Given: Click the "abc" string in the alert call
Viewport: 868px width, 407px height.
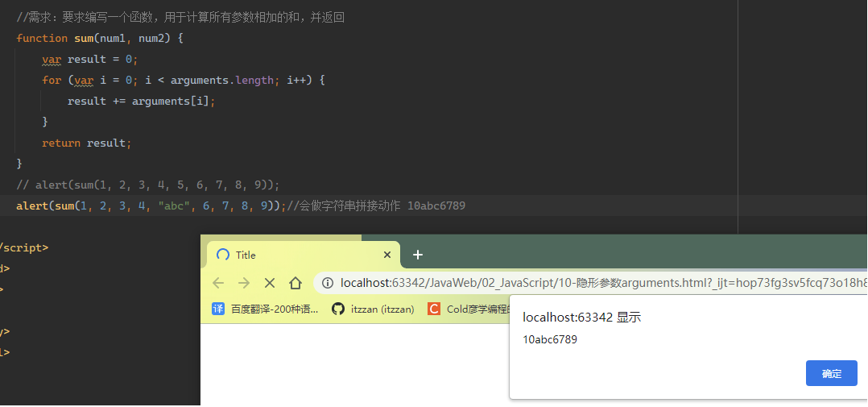Looking at the screenshot, I should tap(175, 206).
